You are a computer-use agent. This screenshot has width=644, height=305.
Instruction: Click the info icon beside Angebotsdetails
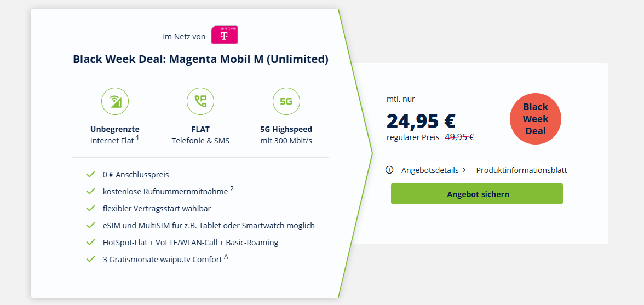point(389,170)
